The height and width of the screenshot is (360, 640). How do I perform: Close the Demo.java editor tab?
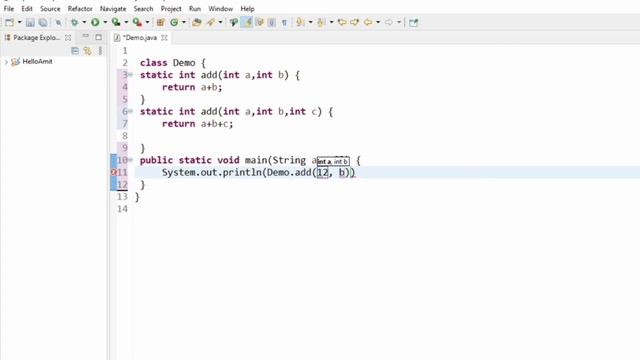[164, 38]
